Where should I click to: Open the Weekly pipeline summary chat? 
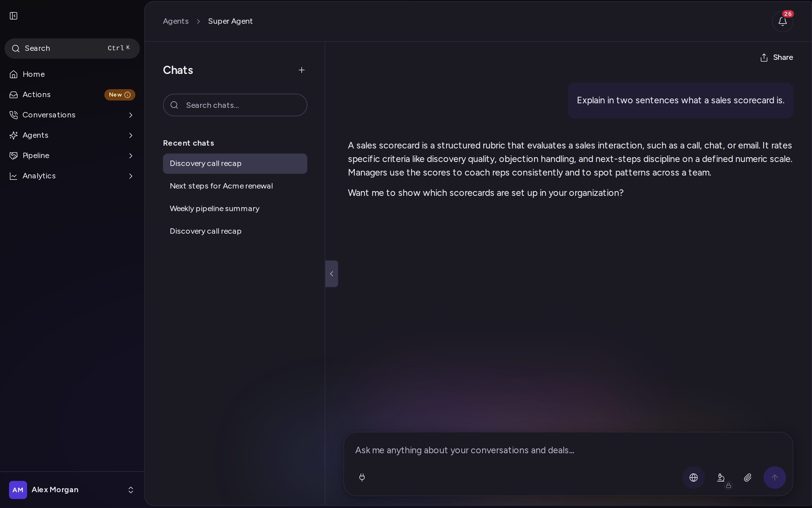tap(235, 209)
